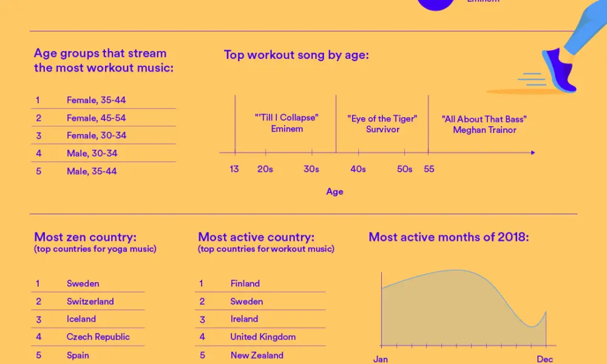607x364 pixels.
Task: Select Sweden in Most zen country list
Action: click(83, 283)
